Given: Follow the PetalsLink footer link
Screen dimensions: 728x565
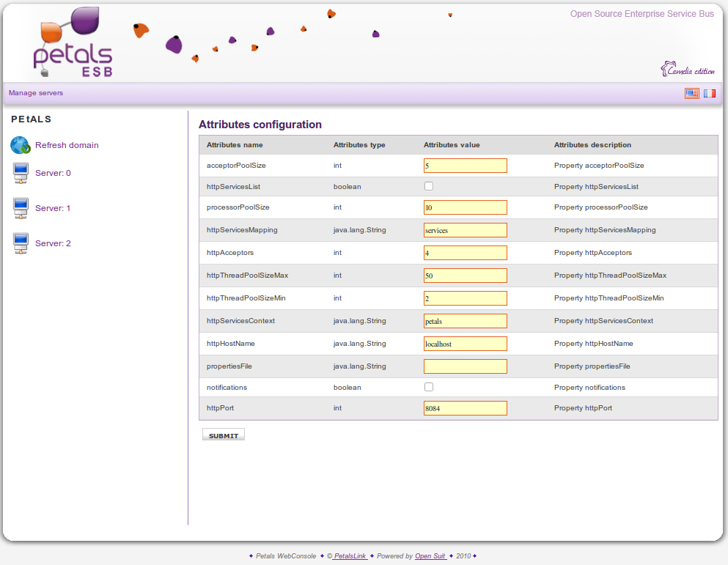Looking at the screenshot, I should (349, 556).
